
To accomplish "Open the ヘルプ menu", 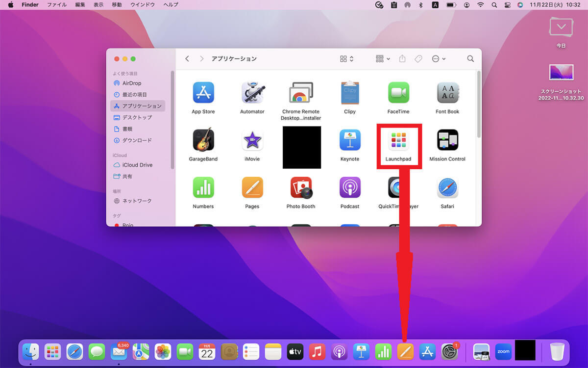I will click(171, 4).
